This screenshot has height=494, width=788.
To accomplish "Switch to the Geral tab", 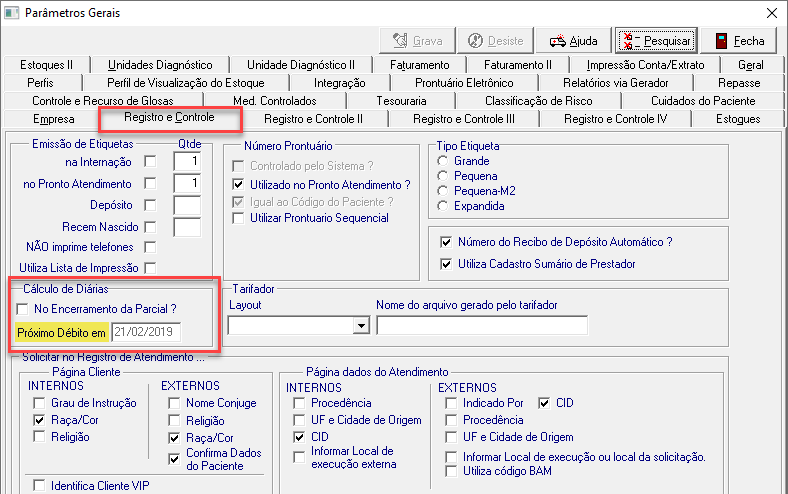I will click(751, 65).
